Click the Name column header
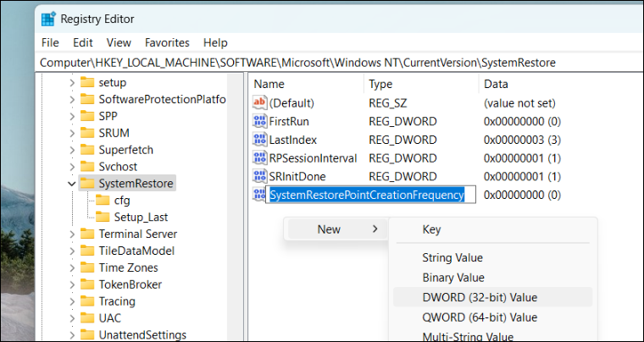 coord(269,84)
